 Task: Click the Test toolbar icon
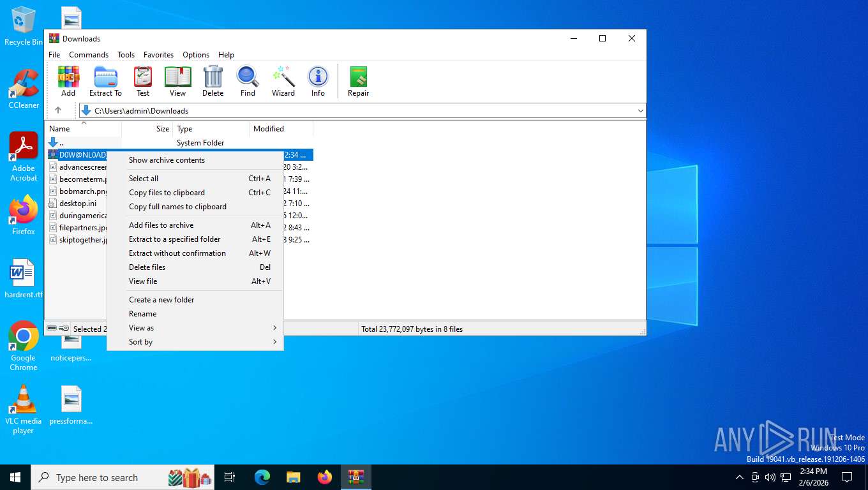coord(143,81)
